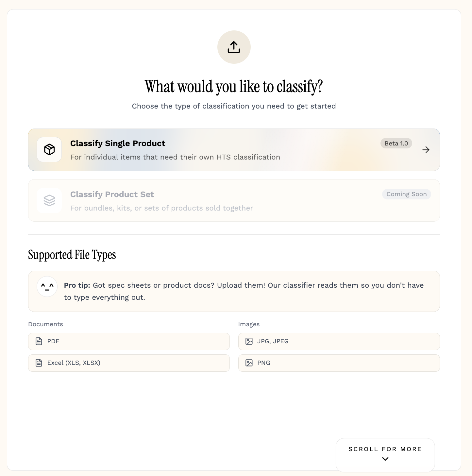Click the box icon for Single Product
472x476 pixels.
pos(49,150)
